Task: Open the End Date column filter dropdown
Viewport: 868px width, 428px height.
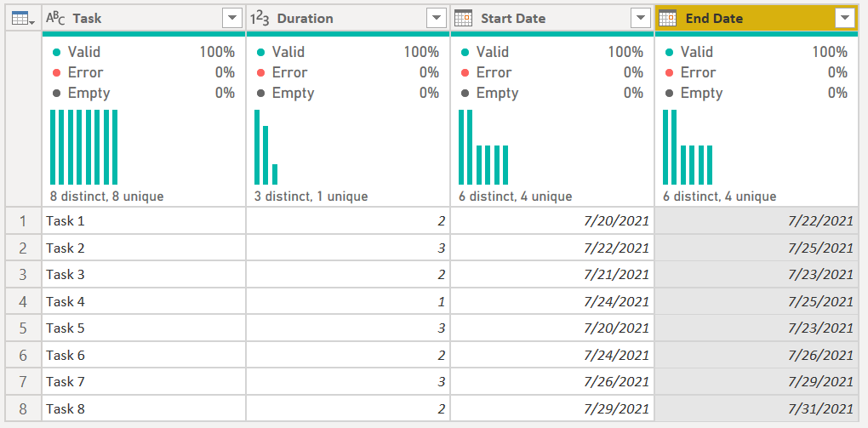Action: tap(844, 18)
